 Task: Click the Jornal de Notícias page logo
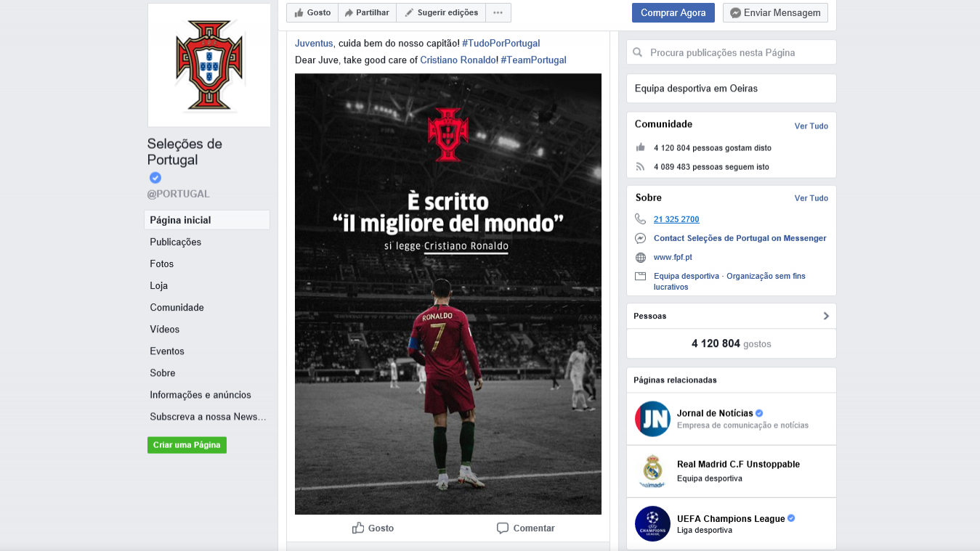point(652,419)
